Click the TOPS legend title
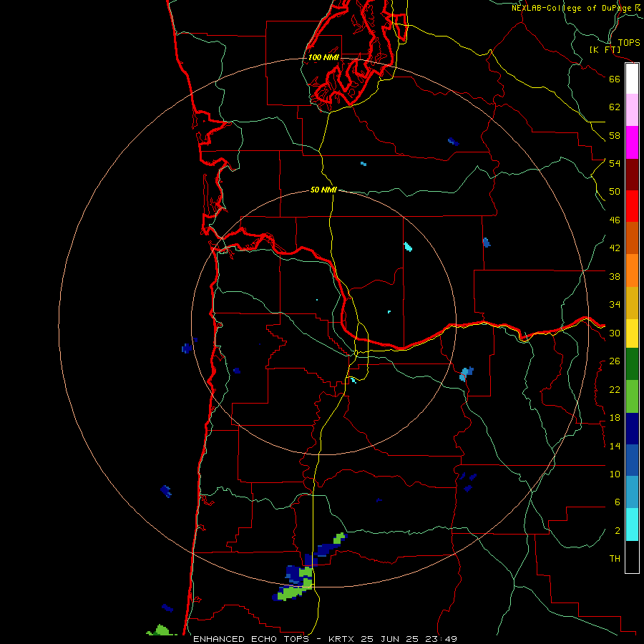This screenshot has width=644, height=644. click(x=629, y=42)
